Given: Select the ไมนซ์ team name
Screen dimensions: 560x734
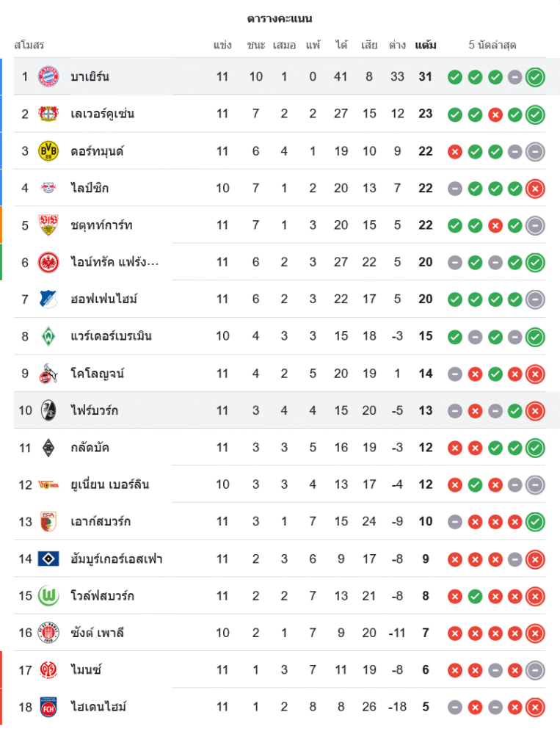Looking at the screenshot, I should [x=86, y=670].
